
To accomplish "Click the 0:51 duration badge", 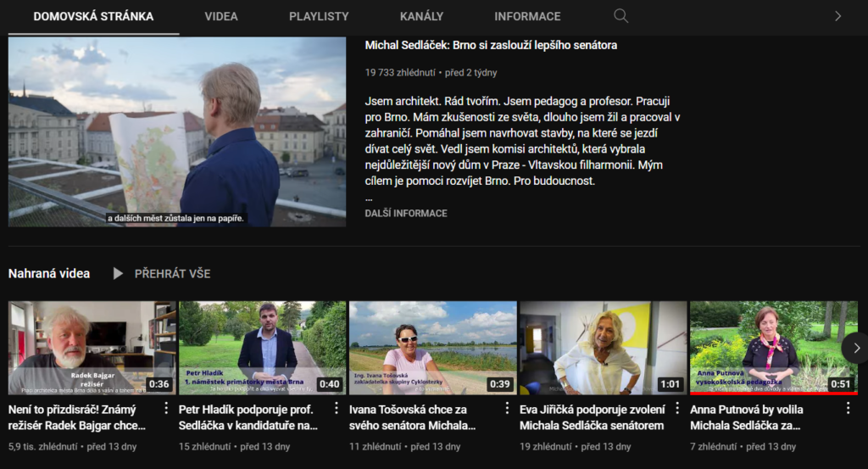I will click(840, 383).
